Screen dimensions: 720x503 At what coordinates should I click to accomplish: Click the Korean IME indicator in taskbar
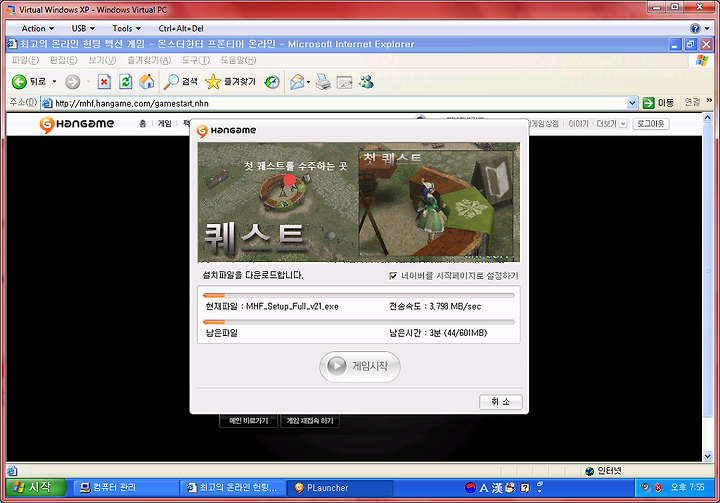pos(470,487)
